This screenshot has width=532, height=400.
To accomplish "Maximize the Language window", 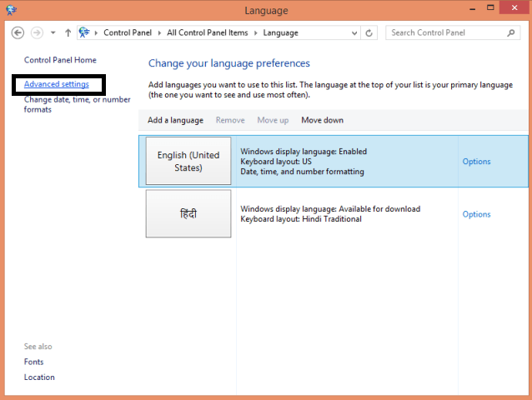I will [490, 7].
